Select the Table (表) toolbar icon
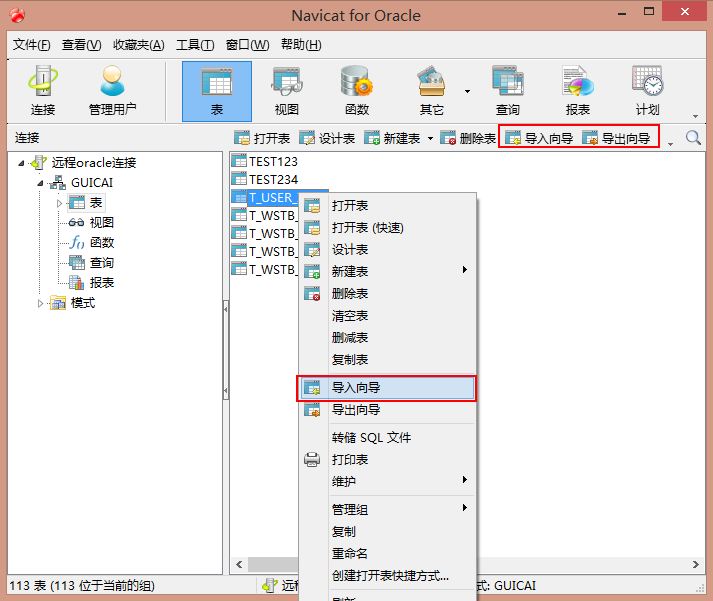 tap(217, 91)
